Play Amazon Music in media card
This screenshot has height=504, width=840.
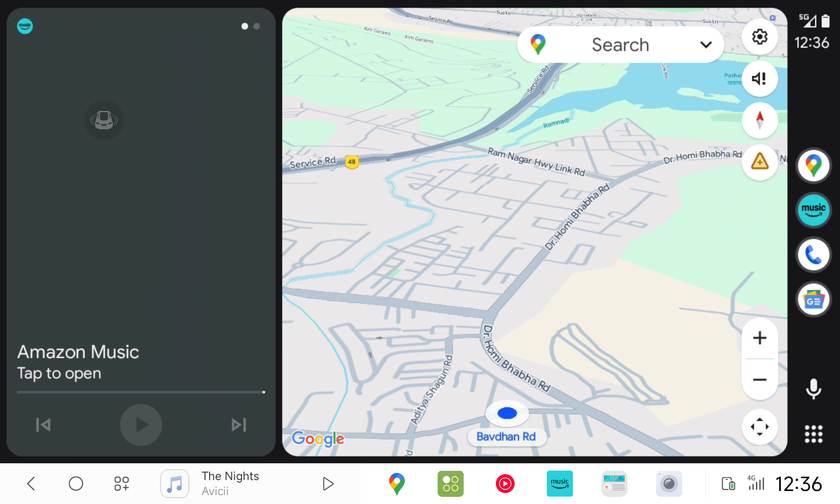[x=141, y=425]
